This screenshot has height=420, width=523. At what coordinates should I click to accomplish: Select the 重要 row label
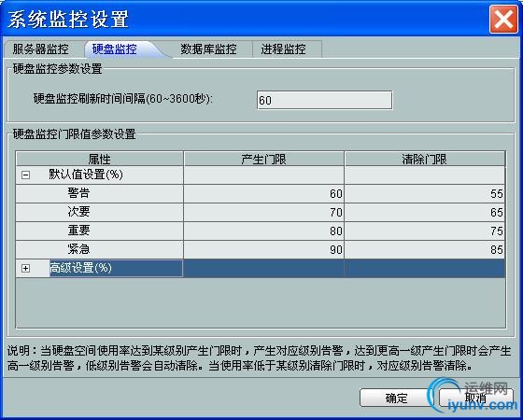[78, 231]
